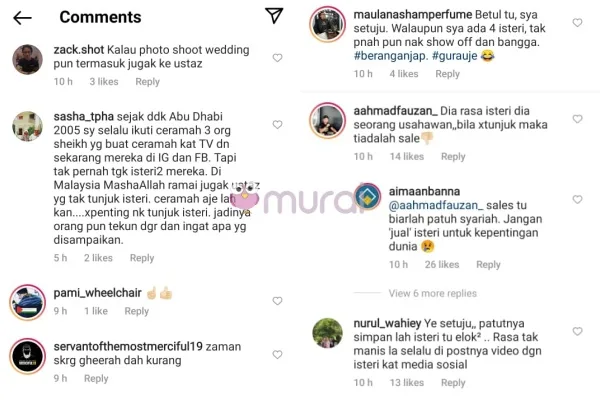This screenshot has width=600, height=400.
Task: Tap heart beside maulanashamperfume's comment
Action: (x=577, y=23)
